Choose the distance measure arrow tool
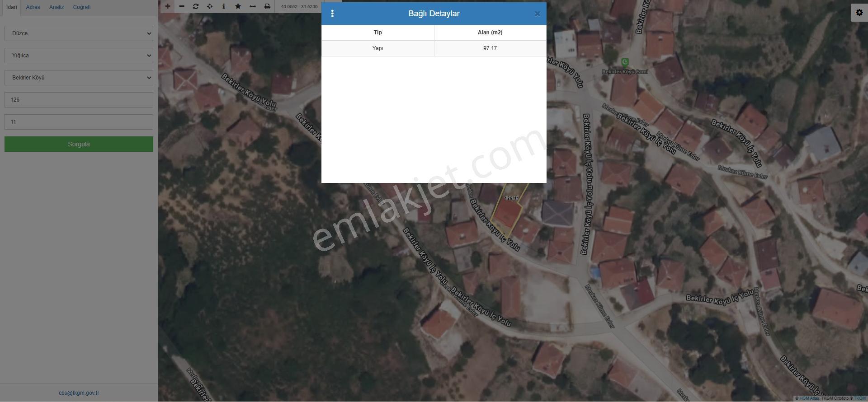 pyautogui.click(x=253, y=6)
